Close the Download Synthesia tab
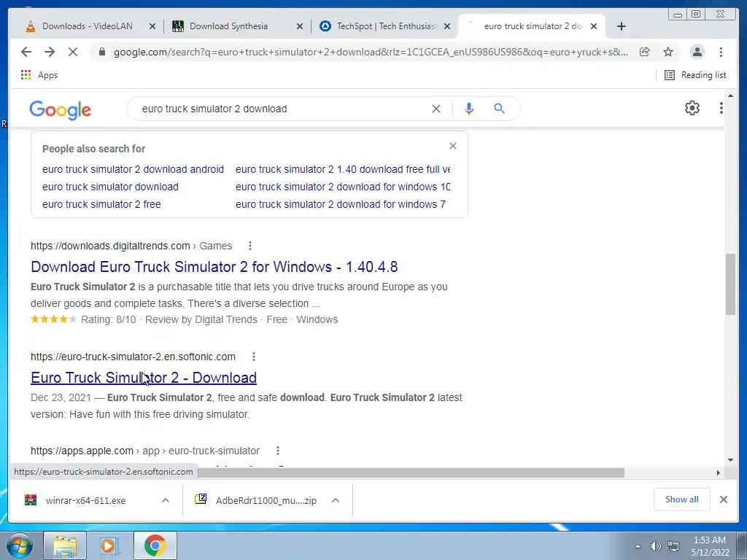The height and width of the screenshot is (560, 747). tap(300, 26)
